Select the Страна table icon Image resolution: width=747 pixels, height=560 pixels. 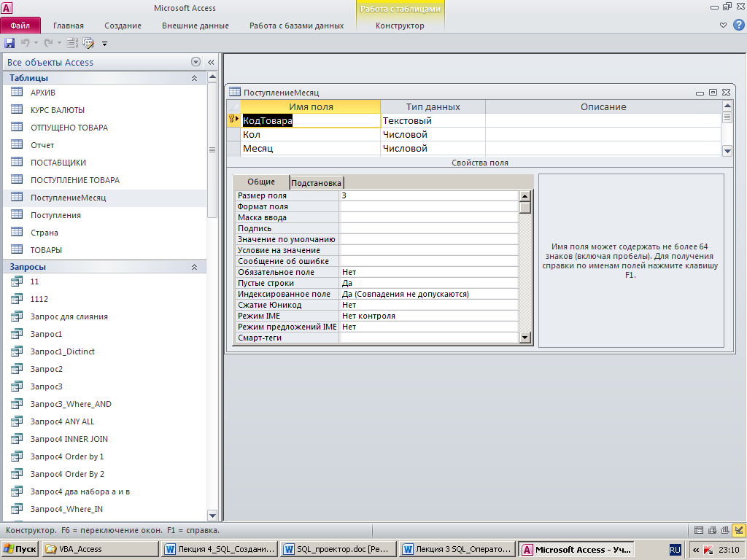point(17,232)
